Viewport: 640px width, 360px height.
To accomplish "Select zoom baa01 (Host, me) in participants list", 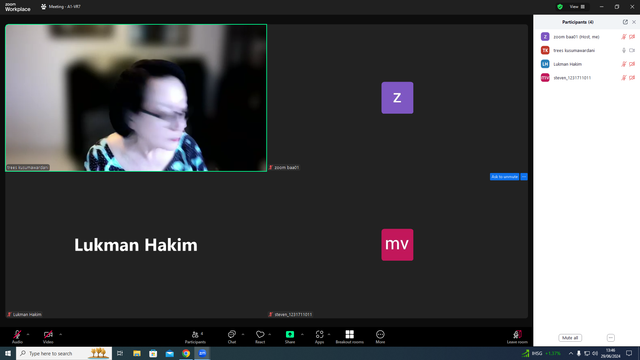I will click(x=587, y=37).
